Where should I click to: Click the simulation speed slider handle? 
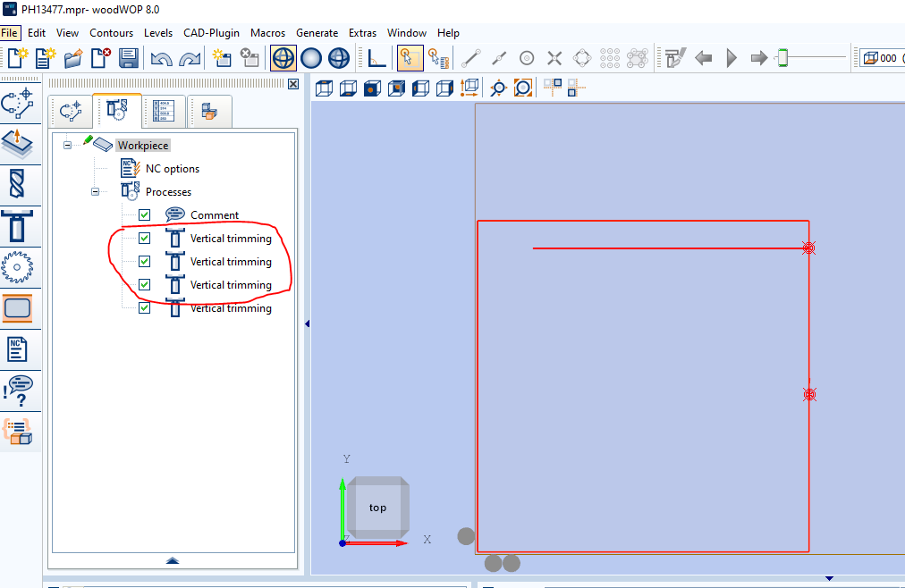782,58
